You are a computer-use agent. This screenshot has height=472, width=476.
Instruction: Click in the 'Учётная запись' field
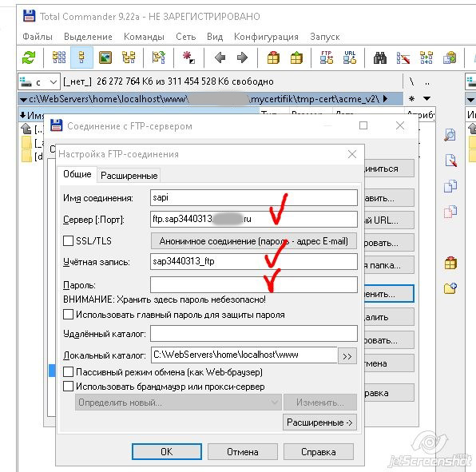pyautogui.click(x=254, y=262)
